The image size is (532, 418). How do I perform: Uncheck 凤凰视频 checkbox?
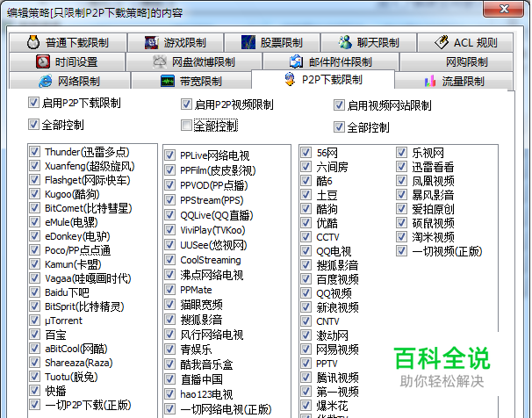pyautogui.click(x=402, y=181)
